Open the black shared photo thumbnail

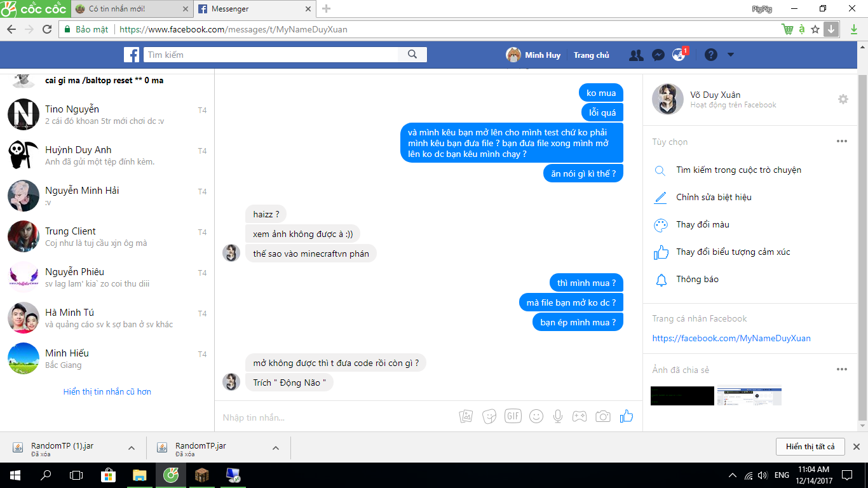coord(682,396)
